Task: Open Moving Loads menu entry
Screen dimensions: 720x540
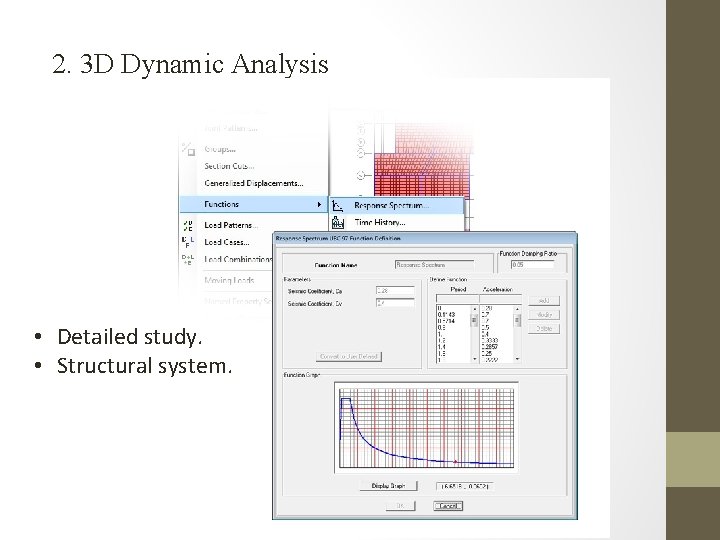Action: pyautogui.click(x=229, y=280)
